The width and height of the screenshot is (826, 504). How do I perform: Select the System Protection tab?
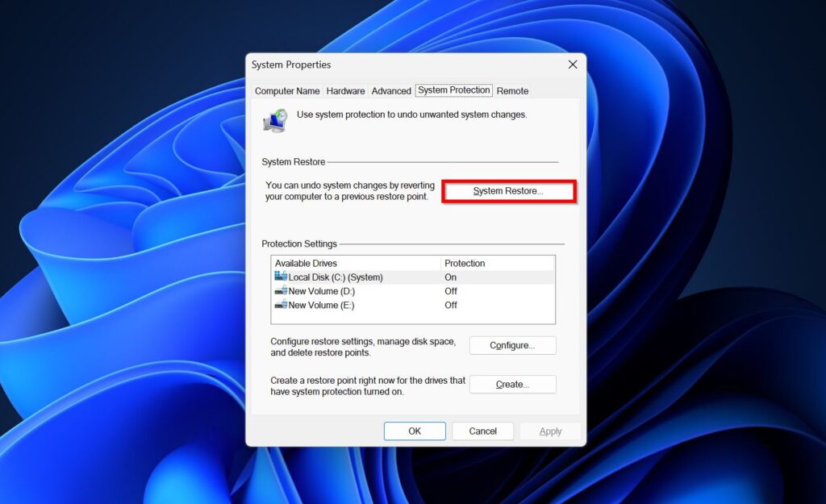click(453, 90)
